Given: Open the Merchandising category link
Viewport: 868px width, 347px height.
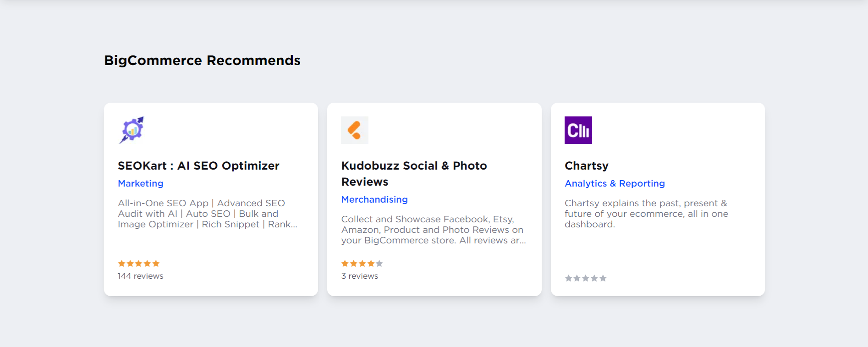Looking at the screenshot, I should [374, 199].
